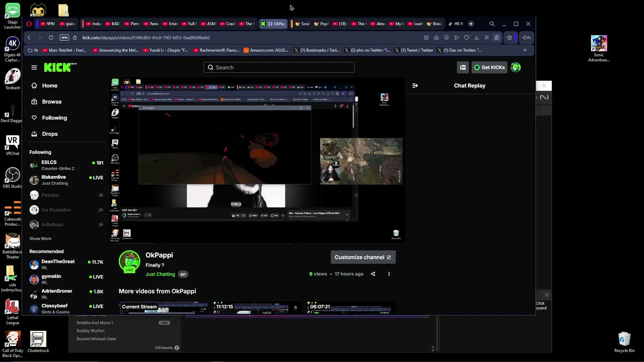Open the video three-dot options menu
The width and height of the screenshot is (644, 362).
coord(389,274)
